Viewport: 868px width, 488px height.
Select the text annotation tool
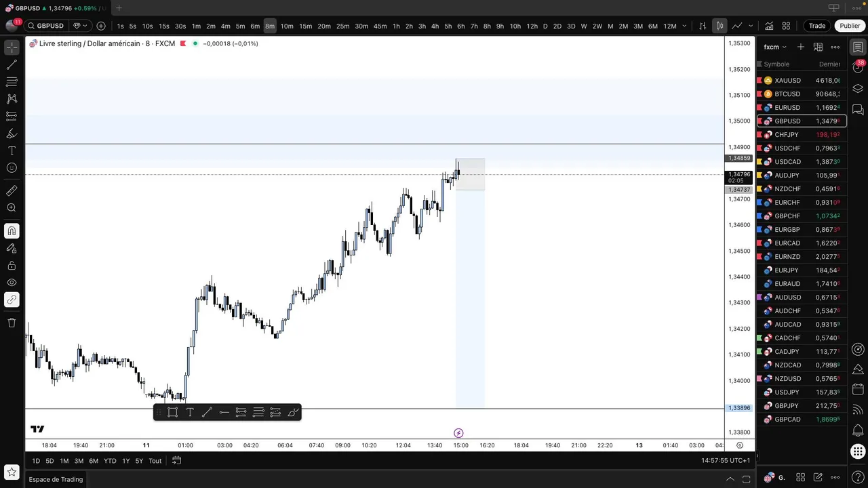pos(12,150)
